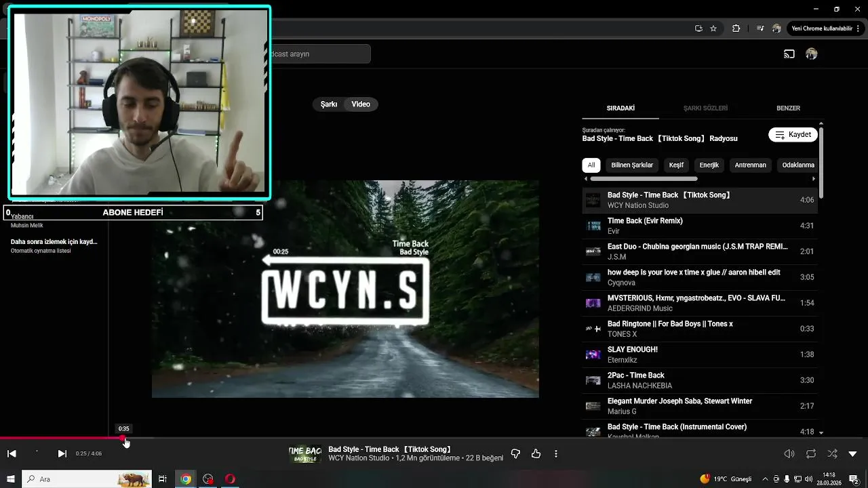This screenshot has width=868, height=488.
Task: Open the ŞARKI SÖZLERİ tab
Action: (x=705, y=108)
